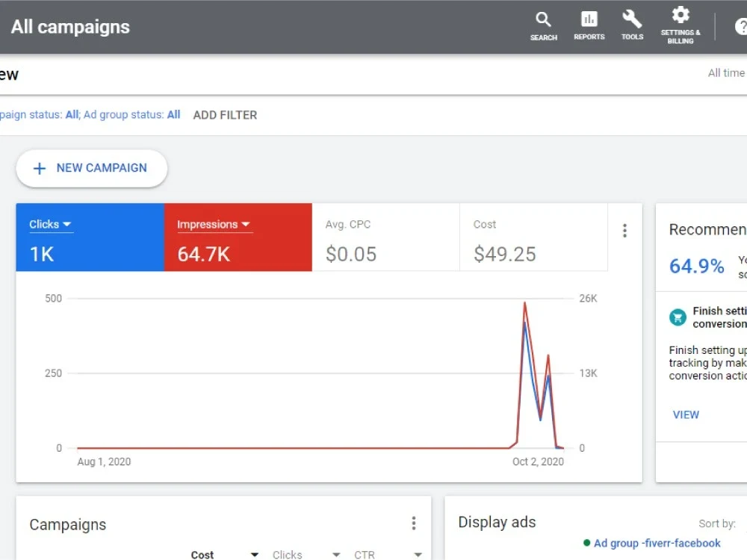Image resolution: width=747 pixels, height=560 pixels.
Task: Open the Cost column dropdown arrow
Action: [255, 555]
